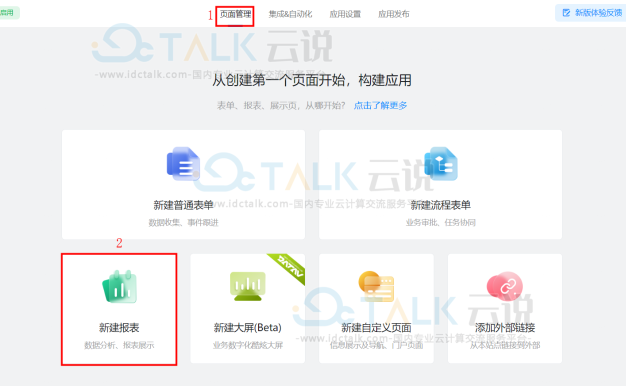Click the 数据分析、报表展示 description text
This screenshot has width=626, height=386.
click(119, 345)
